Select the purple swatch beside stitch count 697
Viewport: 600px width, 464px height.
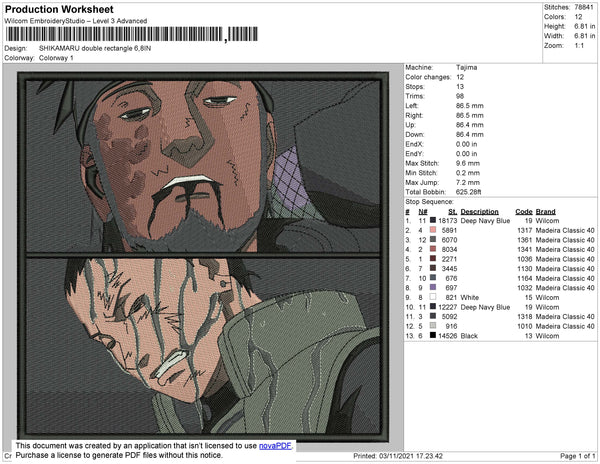click(433, 288)
